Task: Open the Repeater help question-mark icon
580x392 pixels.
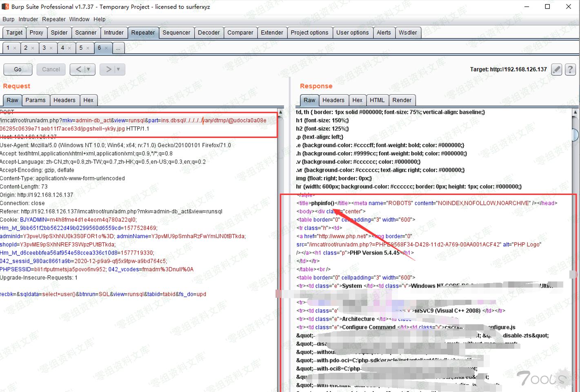Action: (x=570, y=69)
